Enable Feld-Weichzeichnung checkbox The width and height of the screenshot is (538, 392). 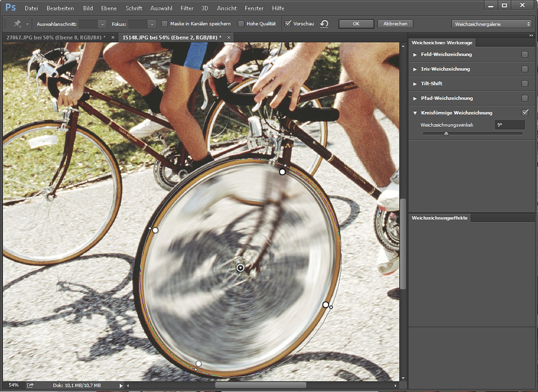[x=525, y=55]
